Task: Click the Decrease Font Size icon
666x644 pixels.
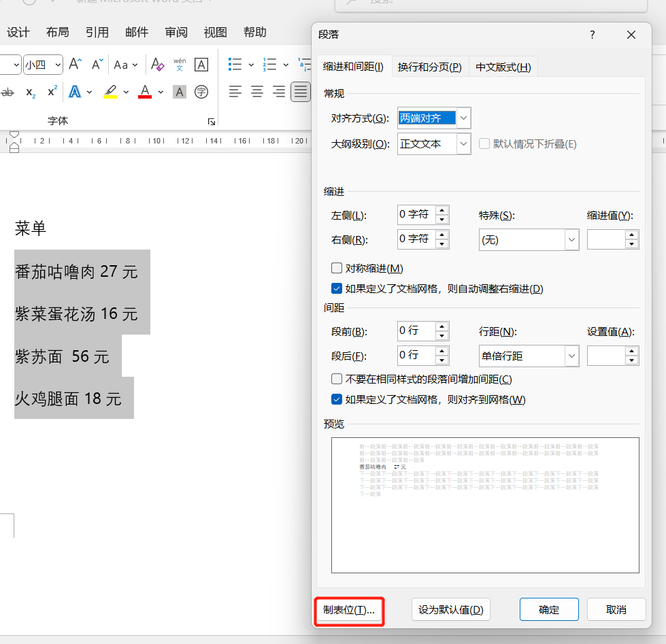Action: 98,65
